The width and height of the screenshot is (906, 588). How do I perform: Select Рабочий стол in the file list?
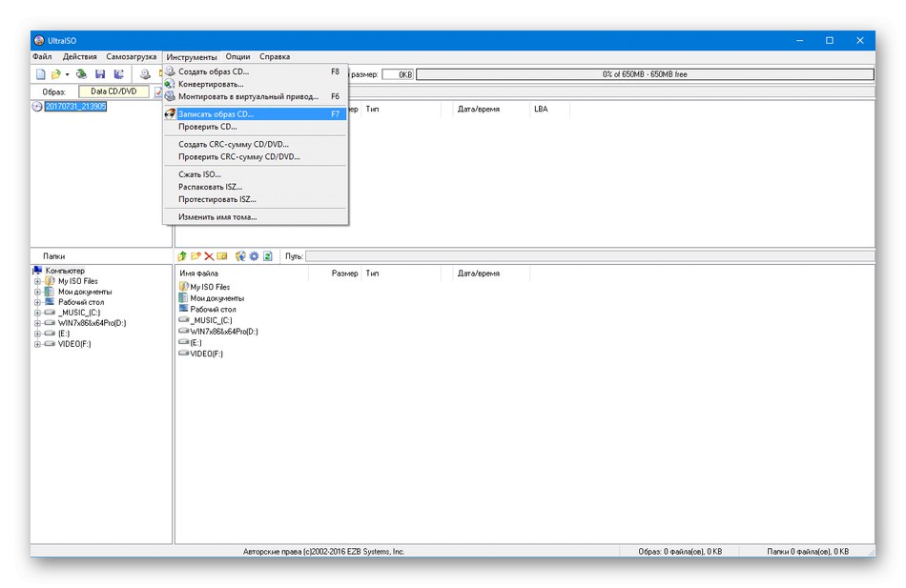coord(214,309)
